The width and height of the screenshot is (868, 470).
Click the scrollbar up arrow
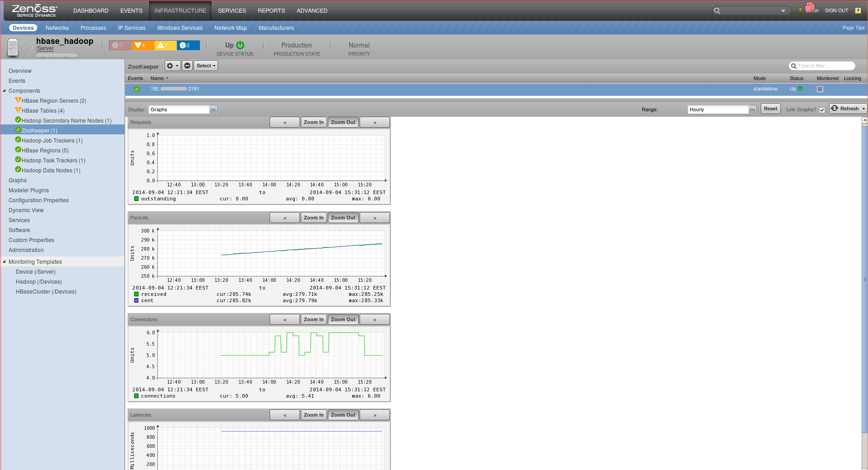(865, 120)
